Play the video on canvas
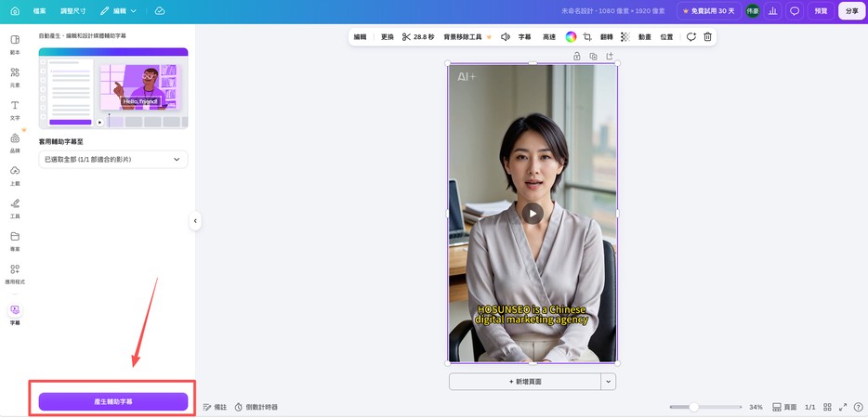Image resolution: width=868 pixels, height=418 pixels. pyautogui.click(x=533, y=213)
